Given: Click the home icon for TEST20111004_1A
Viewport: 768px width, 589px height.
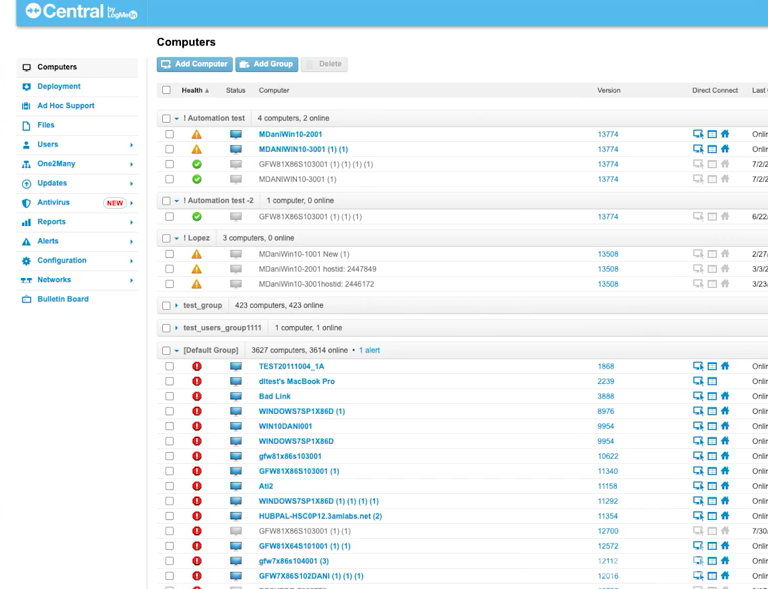Looking at the screenshot, I should [725, 366].
